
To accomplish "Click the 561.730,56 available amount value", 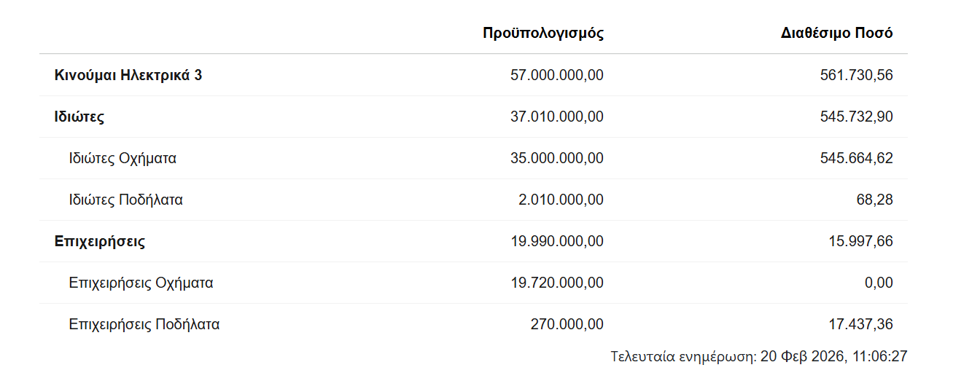I will click(x=856, y=75).
